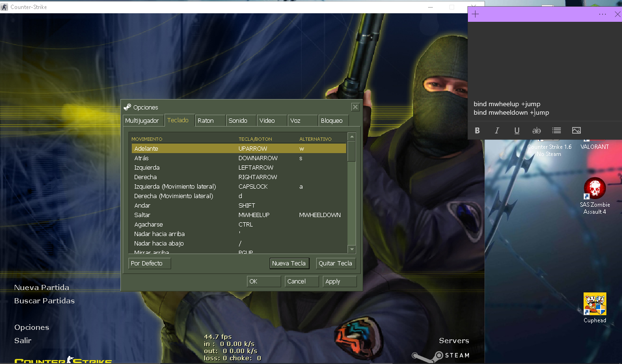Close the Opciones dialog with X
The image size is (622, 364).
355,107
